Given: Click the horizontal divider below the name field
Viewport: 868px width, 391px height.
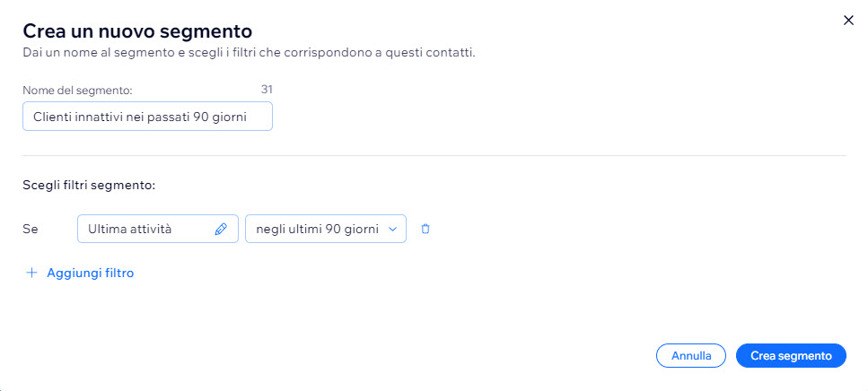Looking at the screenshot, I should 434,155.
